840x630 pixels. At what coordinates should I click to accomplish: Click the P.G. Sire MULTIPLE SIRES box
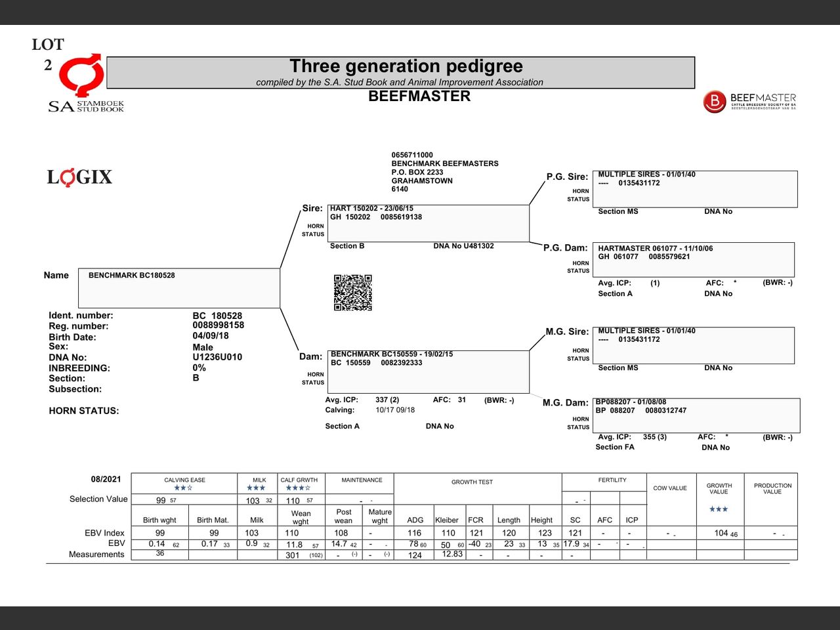(x=694, y=189)
